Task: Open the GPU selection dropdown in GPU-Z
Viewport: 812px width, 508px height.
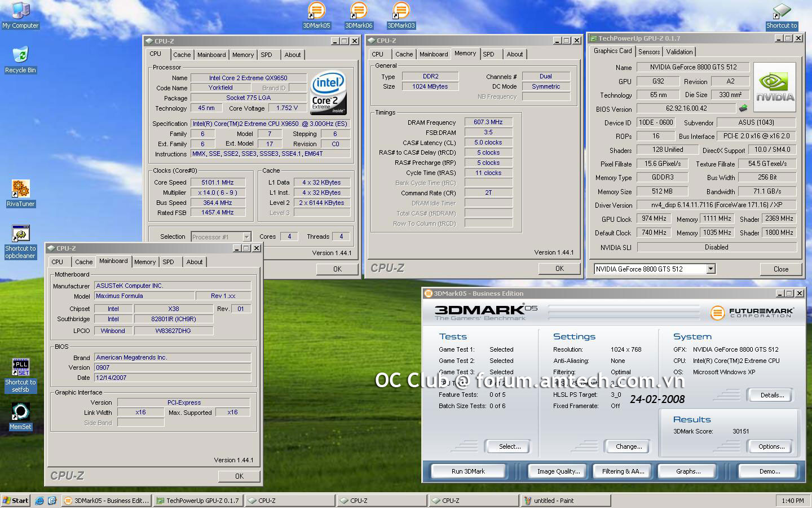Action: coord(710,269)
